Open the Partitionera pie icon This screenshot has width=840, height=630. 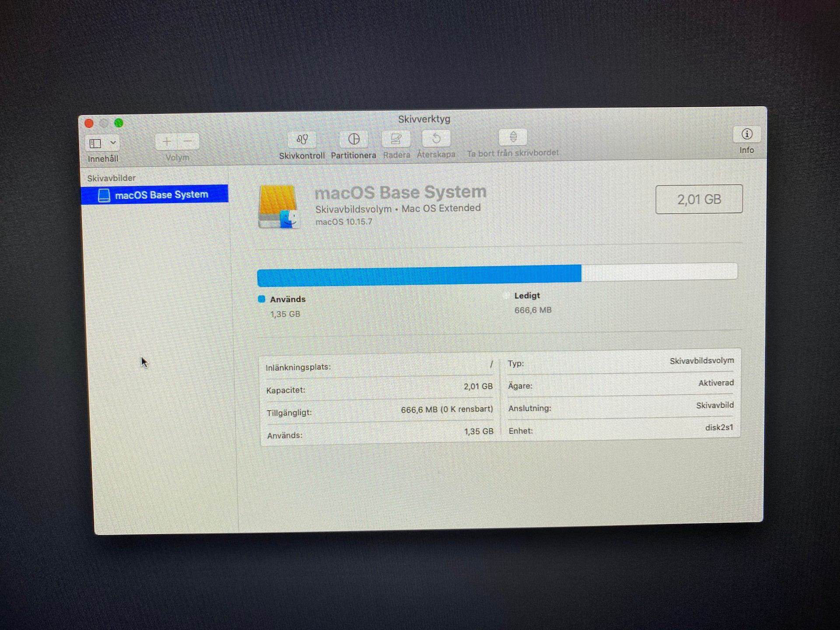353,139
